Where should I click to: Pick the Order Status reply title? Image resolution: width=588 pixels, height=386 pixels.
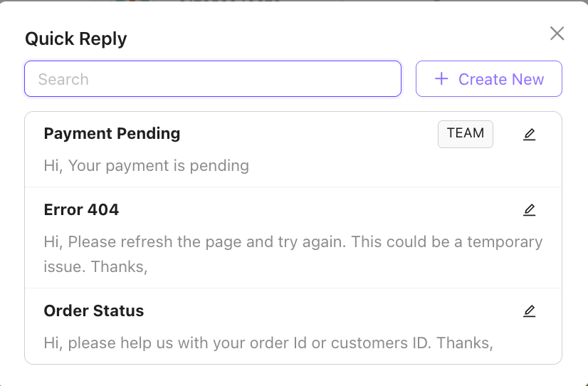(94, 311)
